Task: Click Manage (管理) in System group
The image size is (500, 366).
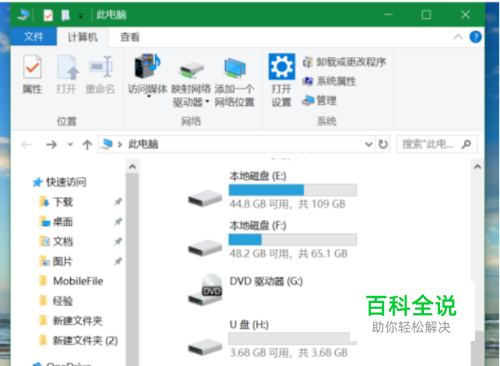Action: point(319,100)
